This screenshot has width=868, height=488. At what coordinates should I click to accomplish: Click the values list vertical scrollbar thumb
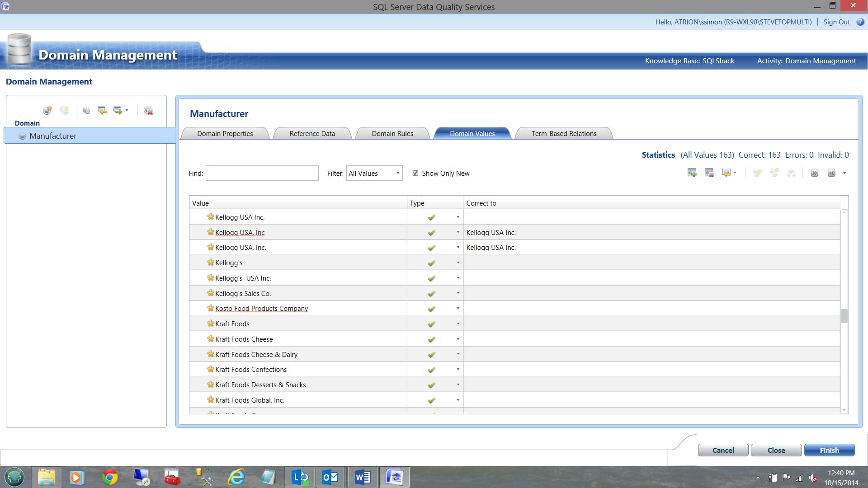(844, 315)
